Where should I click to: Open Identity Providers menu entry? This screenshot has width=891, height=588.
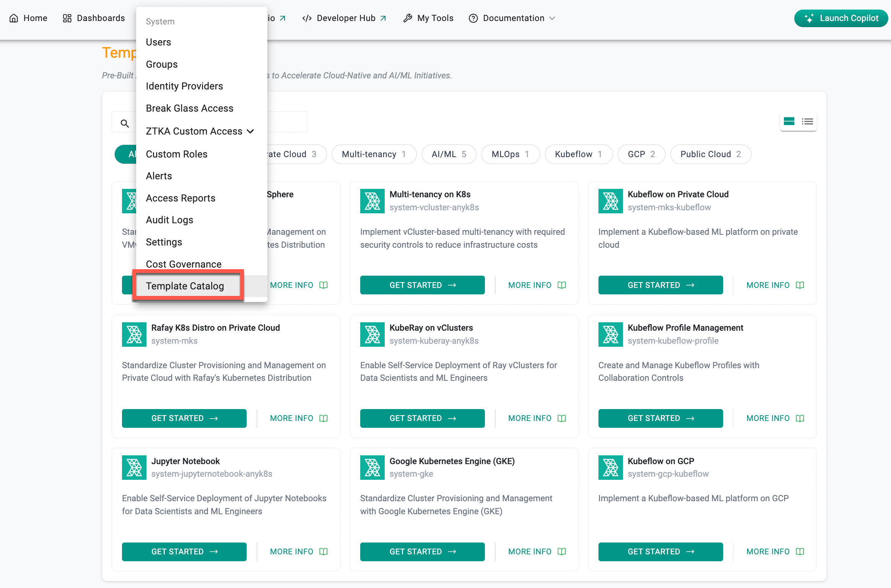(202, 86)
